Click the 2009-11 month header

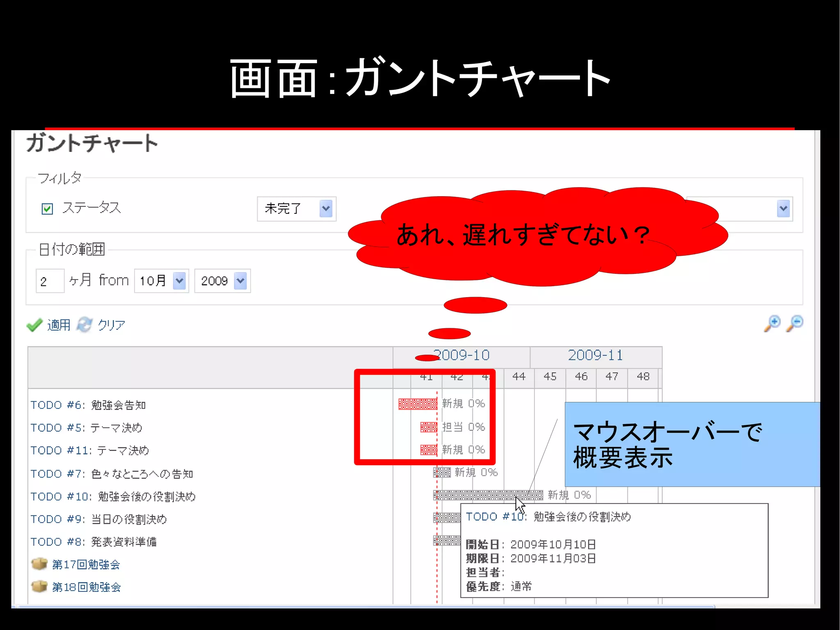pos(595,355)
